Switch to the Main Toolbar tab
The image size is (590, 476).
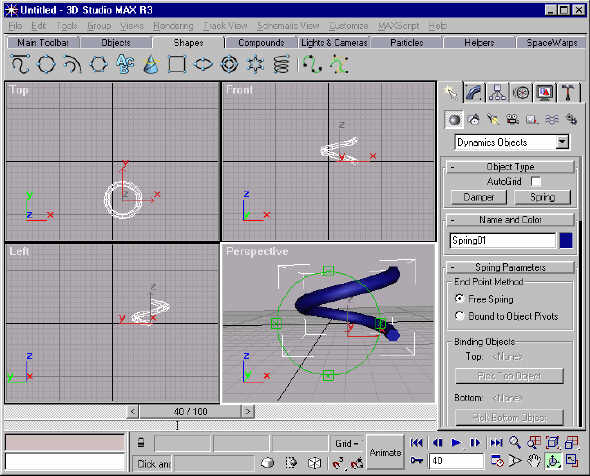click(x=43, y=43)
